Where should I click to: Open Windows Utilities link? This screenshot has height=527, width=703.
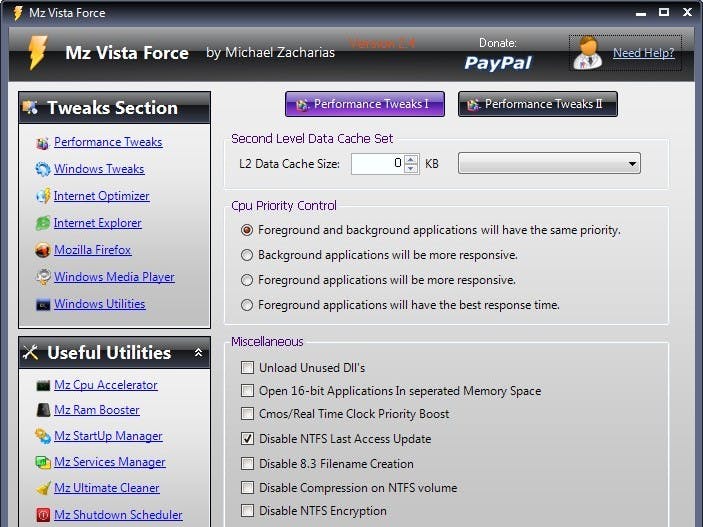click(100, 304)
